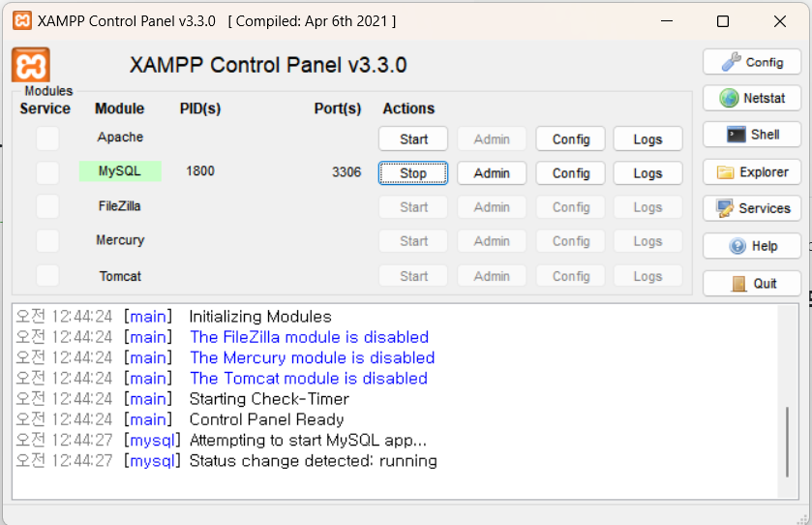
Task: Click log line 'Control Panel Ready'
Action: pyautogui.click(x=267, y=419)
